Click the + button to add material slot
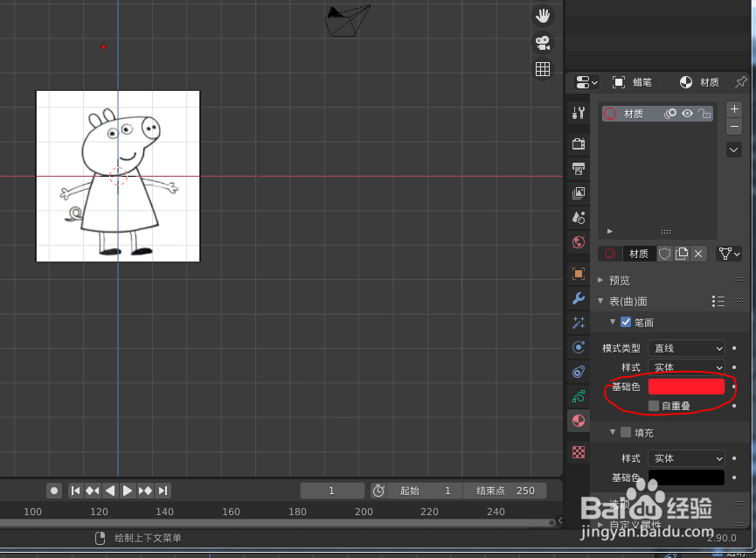The height and width of the screenshot is (558, 756). coord(734,109)
